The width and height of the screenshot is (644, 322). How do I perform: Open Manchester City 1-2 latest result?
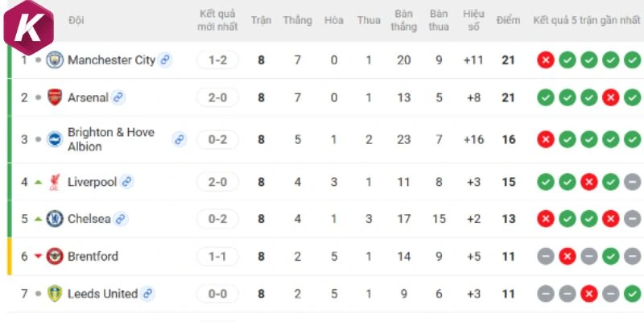point(217,60)
